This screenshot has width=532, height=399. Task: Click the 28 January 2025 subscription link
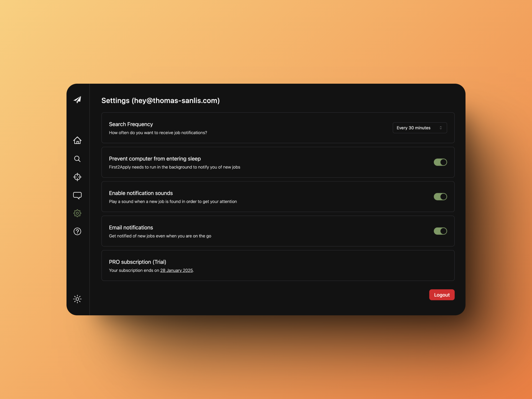pyautogui.click(x=176, y=270)
